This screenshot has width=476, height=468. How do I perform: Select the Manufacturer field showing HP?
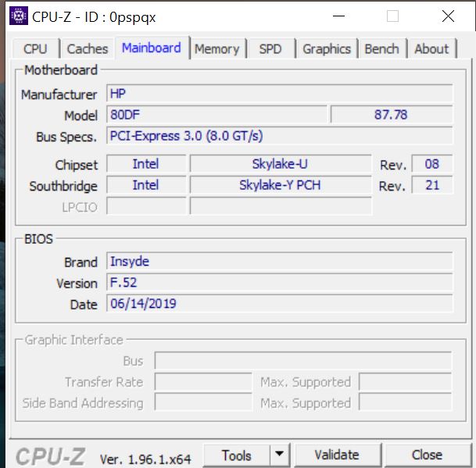tap(280, 94)
